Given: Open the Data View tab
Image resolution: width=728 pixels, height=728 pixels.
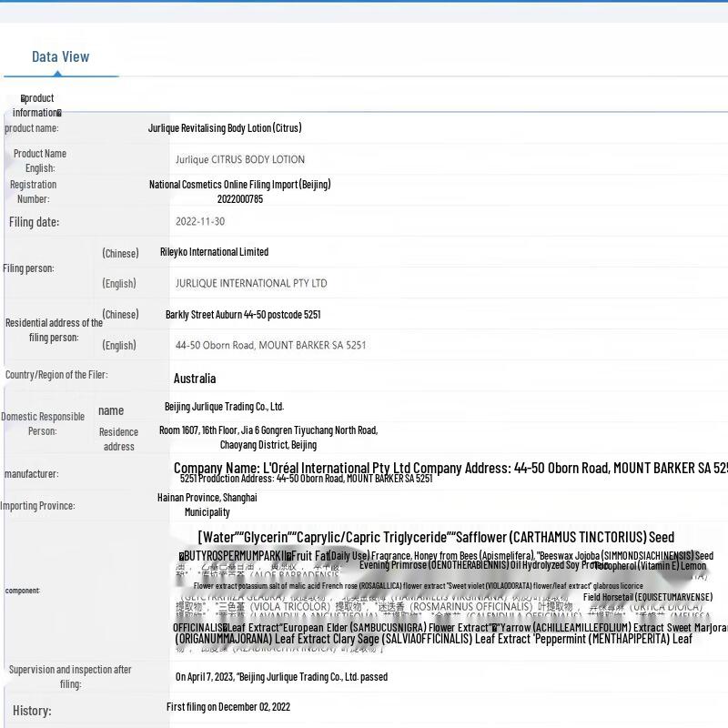Looking at the screenshot, I should click(60, 56).
